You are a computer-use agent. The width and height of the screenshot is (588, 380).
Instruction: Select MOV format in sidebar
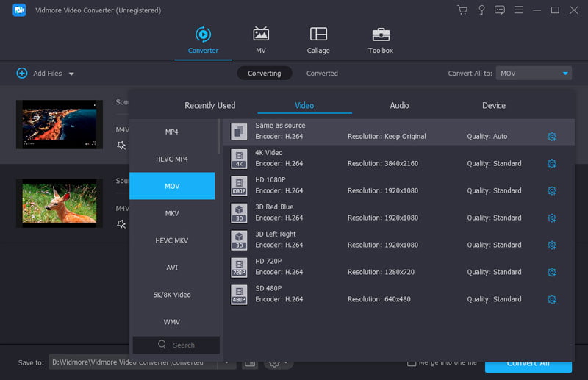172,186
